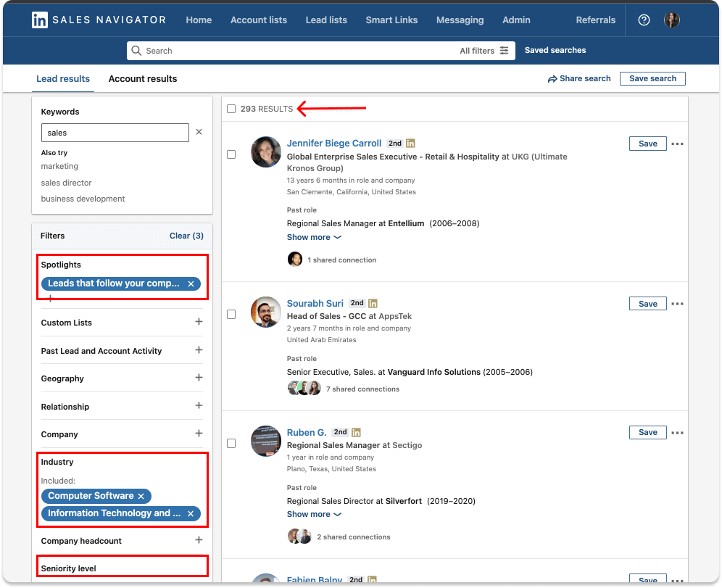Open your profile photo menu in the navbar
The height and width of the screenshot is (588, 722).
672,20
